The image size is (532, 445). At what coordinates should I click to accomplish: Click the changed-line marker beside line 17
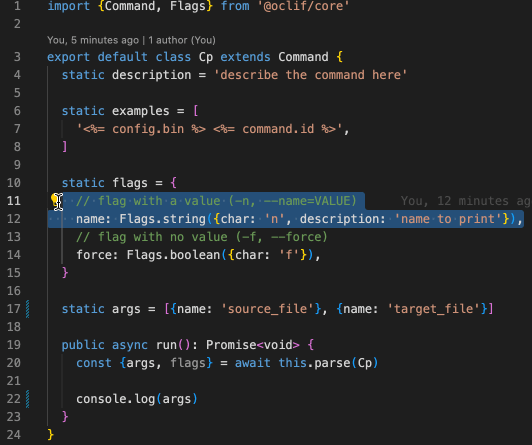27,309
